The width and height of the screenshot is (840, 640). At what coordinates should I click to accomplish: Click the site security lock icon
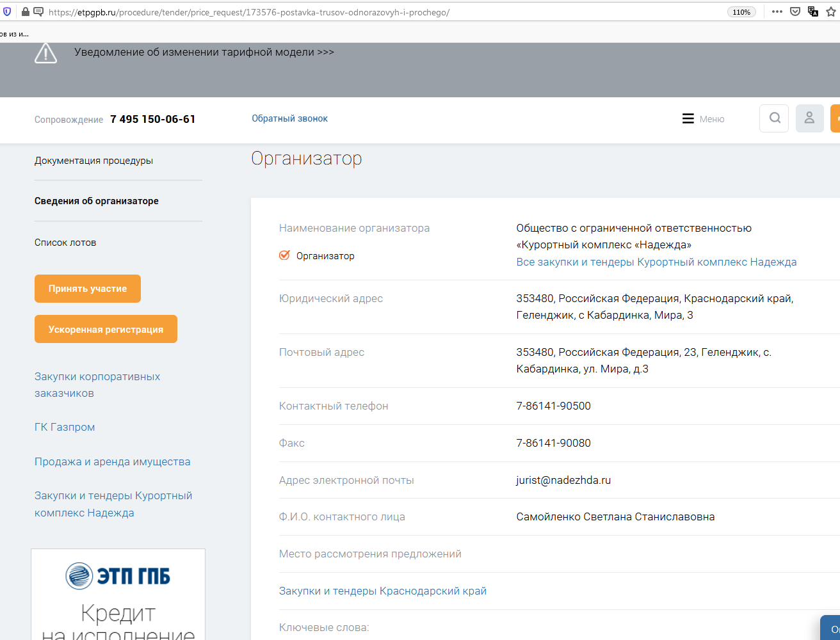tap(26, 12)
